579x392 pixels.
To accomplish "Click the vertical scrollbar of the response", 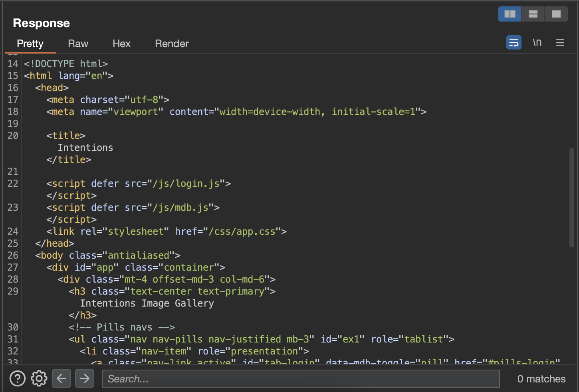I will click(571, 198).
